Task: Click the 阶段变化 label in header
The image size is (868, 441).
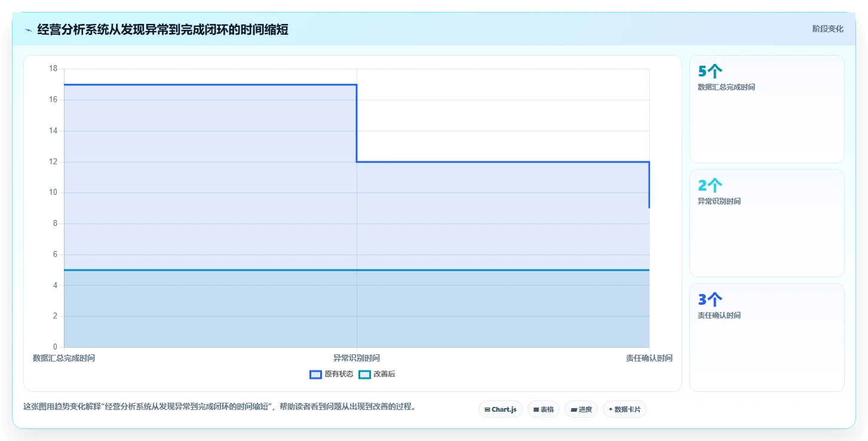Action: 827,29
